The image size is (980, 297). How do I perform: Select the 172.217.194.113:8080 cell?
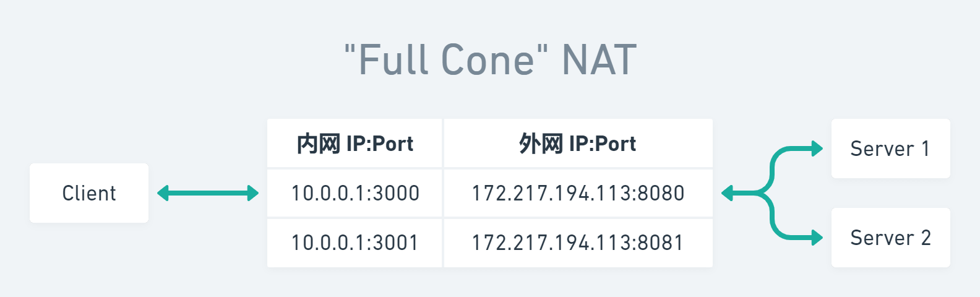click(578, 193)
